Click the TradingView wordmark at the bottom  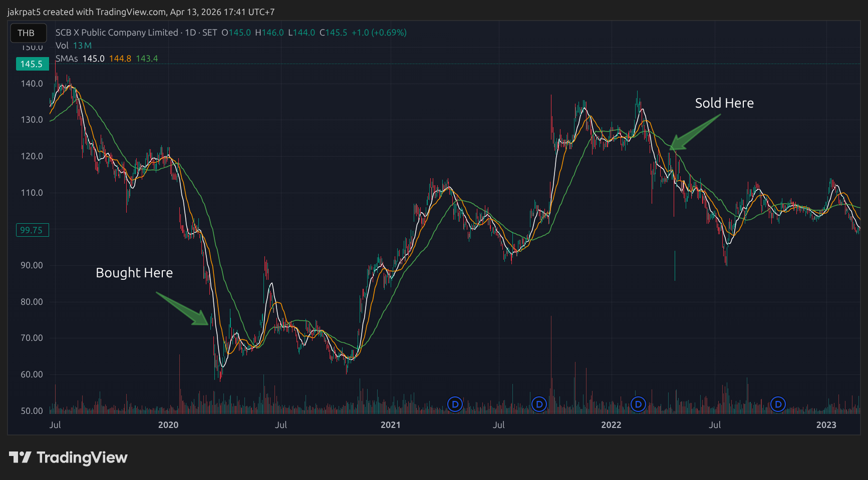click(82, 457)
